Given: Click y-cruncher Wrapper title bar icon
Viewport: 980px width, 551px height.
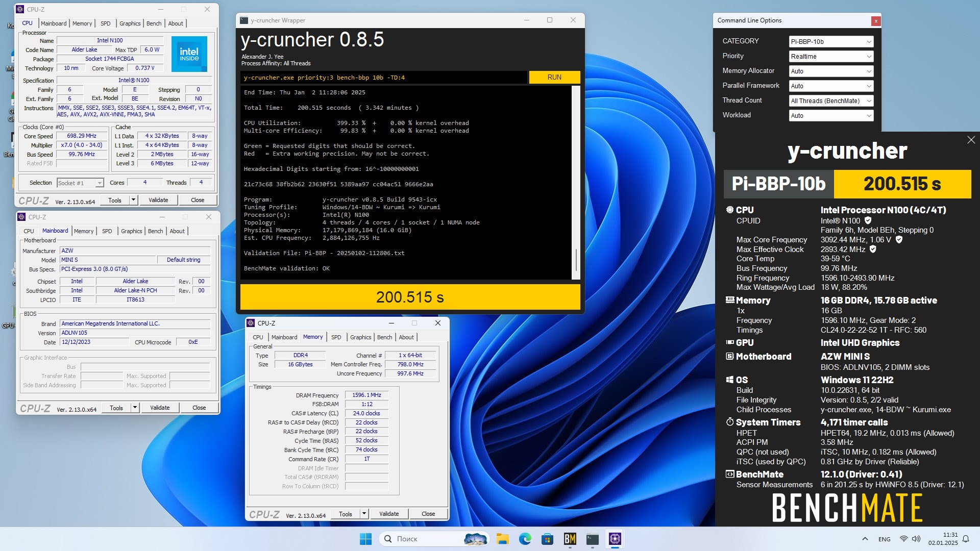Looking at the screenshot, I should [244, 20].
